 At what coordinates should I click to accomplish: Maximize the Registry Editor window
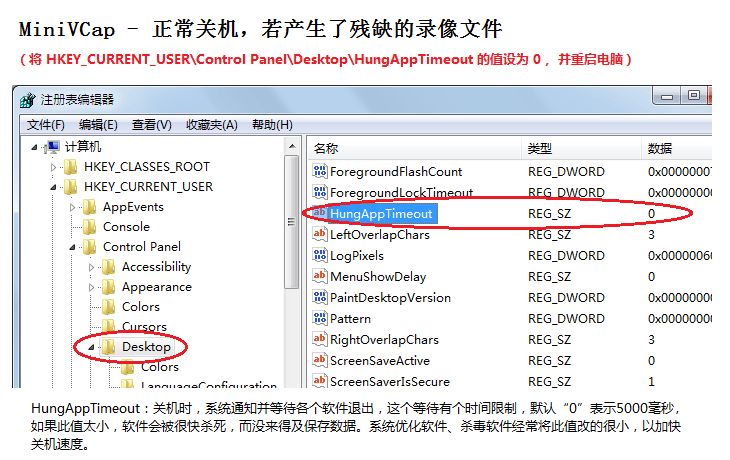(x=694, y=95)
